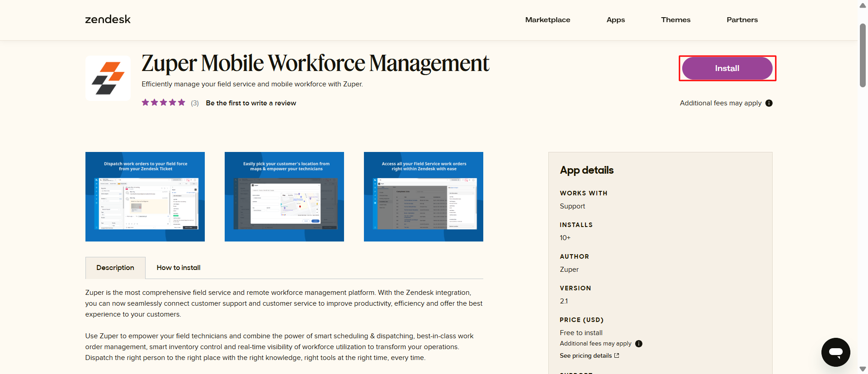Open the Marketplace menu item
This screenshot has height=374, width=868.
[547, 20]
